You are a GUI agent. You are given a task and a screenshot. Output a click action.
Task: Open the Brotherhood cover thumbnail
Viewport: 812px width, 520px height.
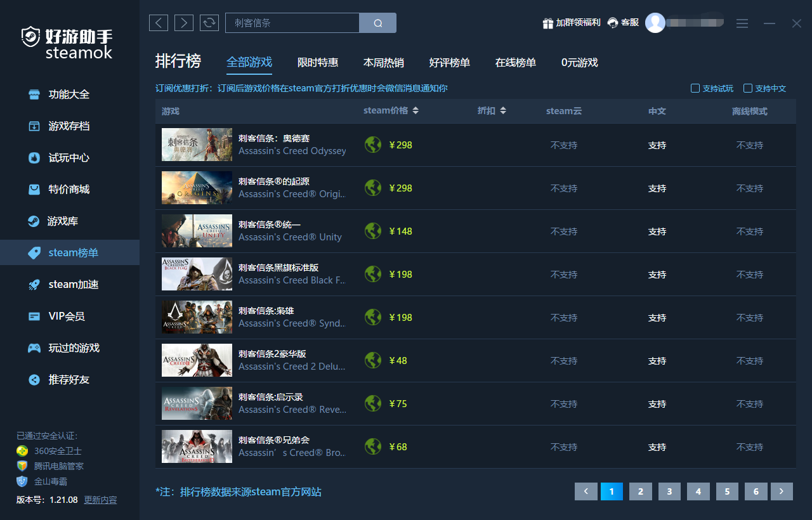coord(197,446)
